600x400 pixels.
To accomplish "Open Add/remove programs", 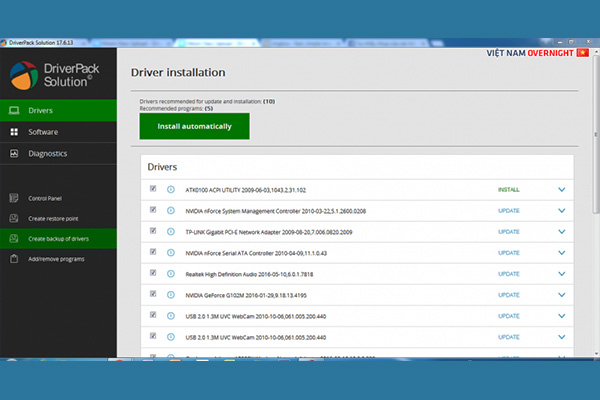I will point(58,259).
